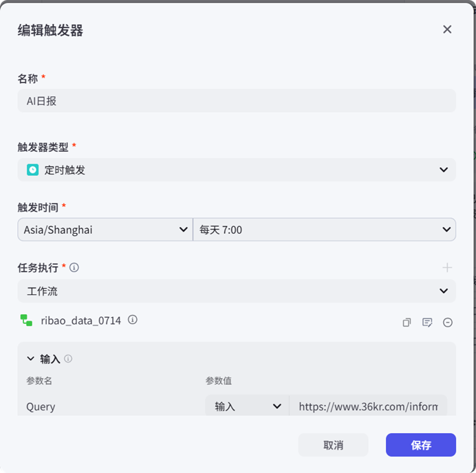The width and height of the screenshot is (476, 473).
Task: Click the 保存 button
Action: pyautogui.click(x=420, y=445)
